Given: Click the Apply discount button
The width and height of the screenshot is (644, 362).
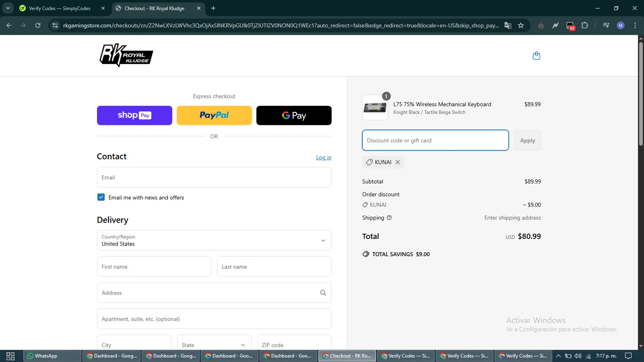Looking at the screenshot, I should [528, 140].
